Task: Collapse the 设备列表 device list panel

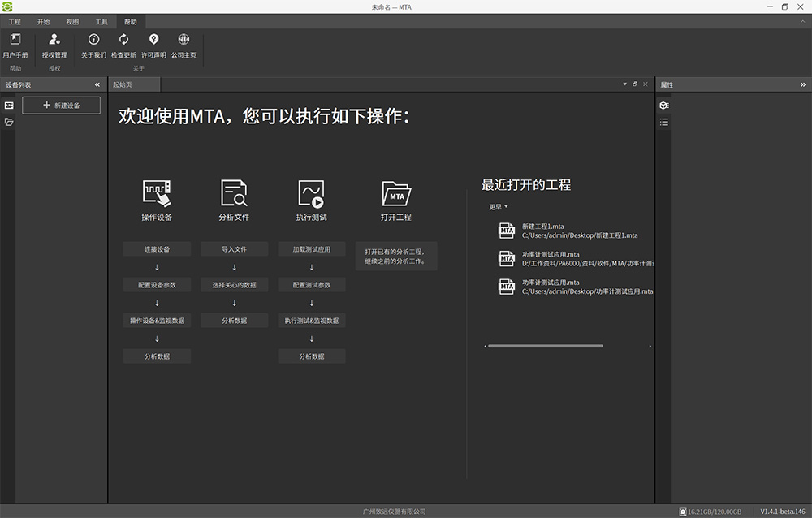Action: click(x=97, y=84)
